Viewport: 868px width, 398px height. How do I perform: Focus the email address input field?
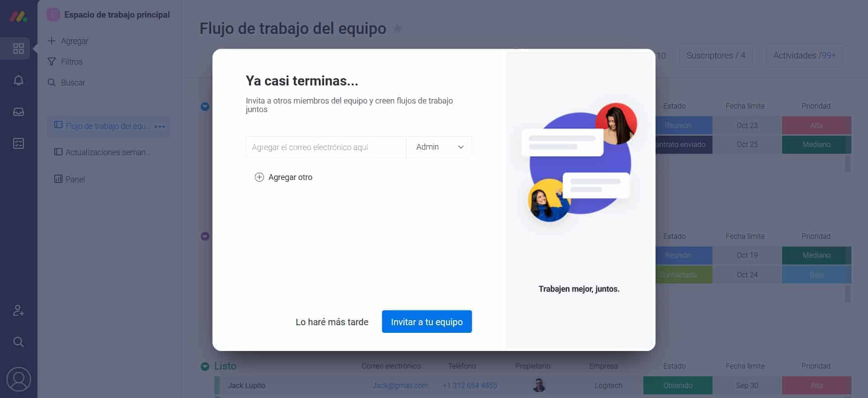[x=326, y=147]
